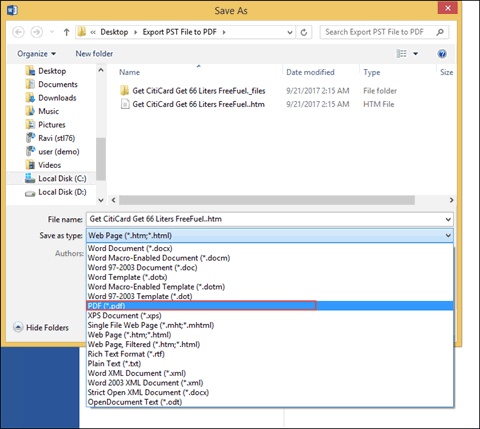Select the FreeFuel._files folder
The width and height of the screenshot is (480, 429).
[x=193, y=91]
